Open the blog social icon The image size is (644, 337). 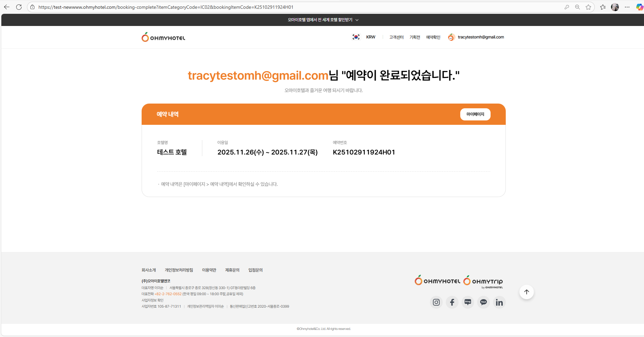[468, 302]
